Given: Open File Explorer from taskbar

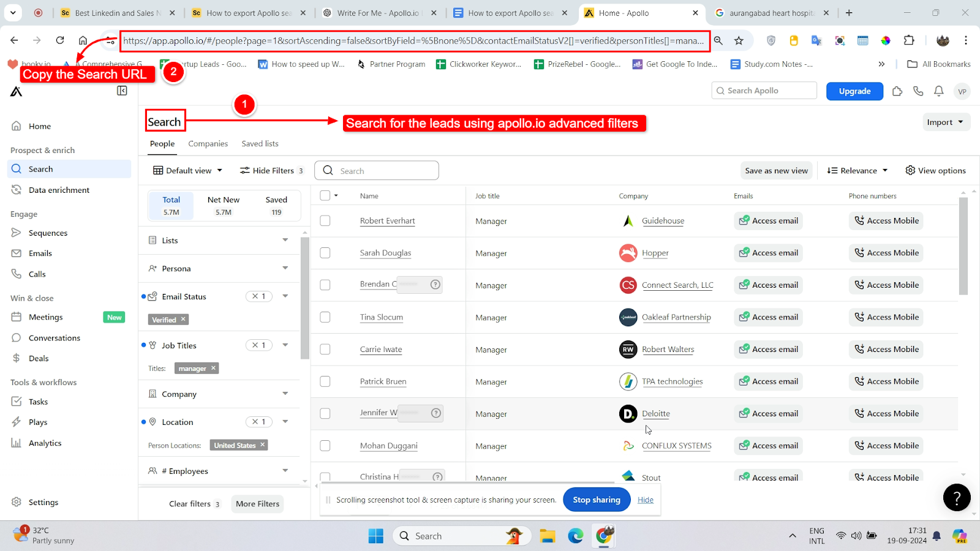Looking at the screenshot, I should pos(547,536).
